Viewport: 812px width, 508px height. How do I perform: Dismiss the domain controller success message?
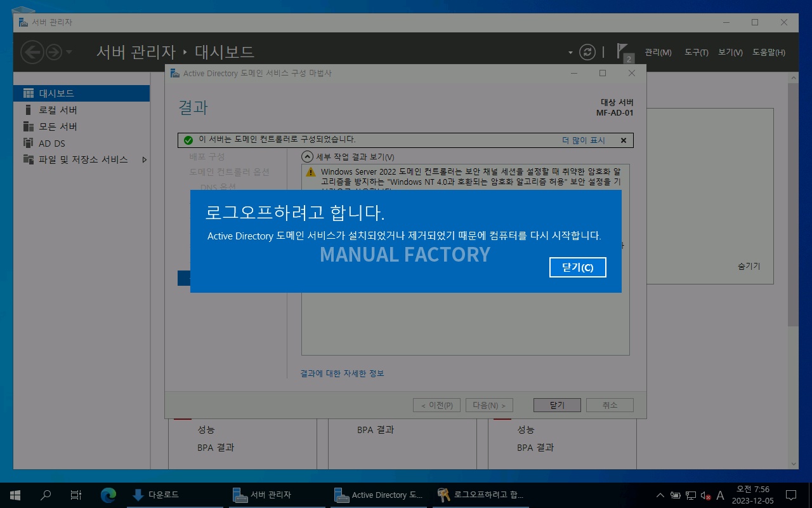623,140
